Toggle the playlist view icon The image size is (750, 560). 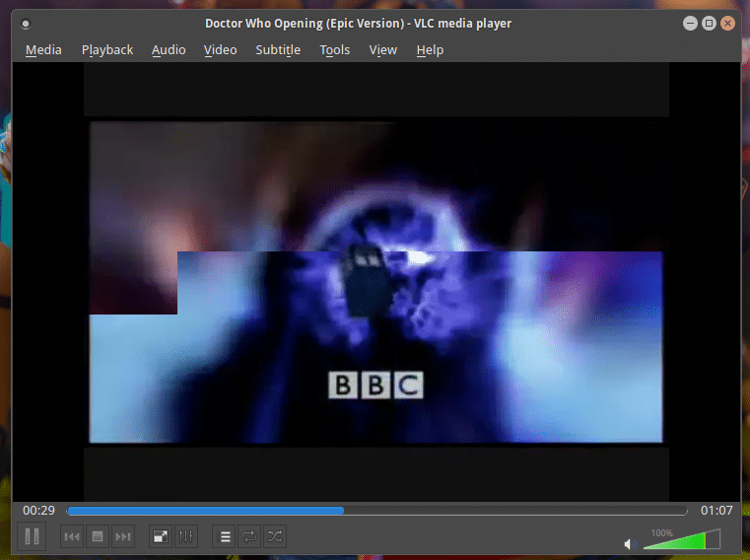click(x=224, y=536)
